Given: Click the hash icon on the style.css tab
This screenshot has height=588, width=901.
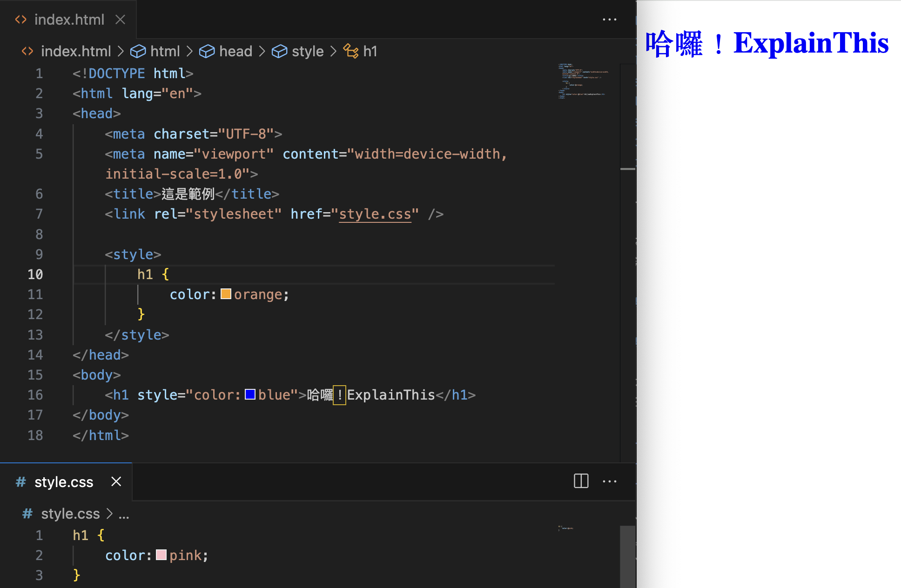Looking at the screenshot, I should click(20, 482).
